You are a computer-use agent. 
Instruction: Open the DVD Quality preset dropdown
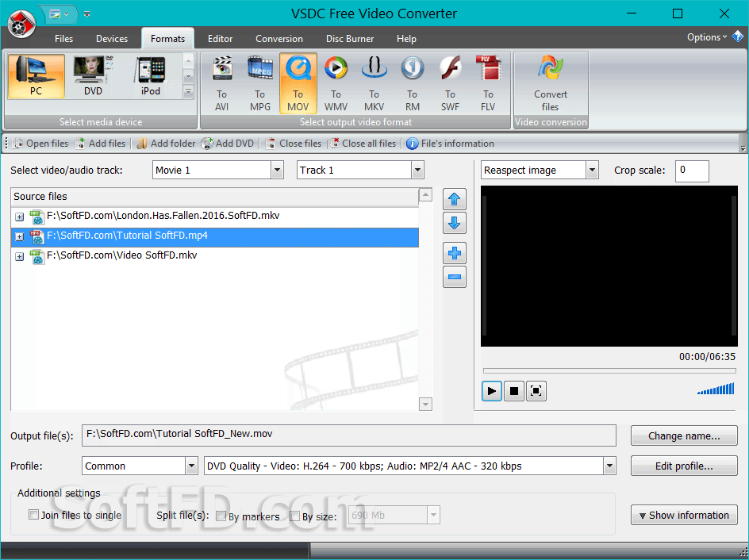609,466
